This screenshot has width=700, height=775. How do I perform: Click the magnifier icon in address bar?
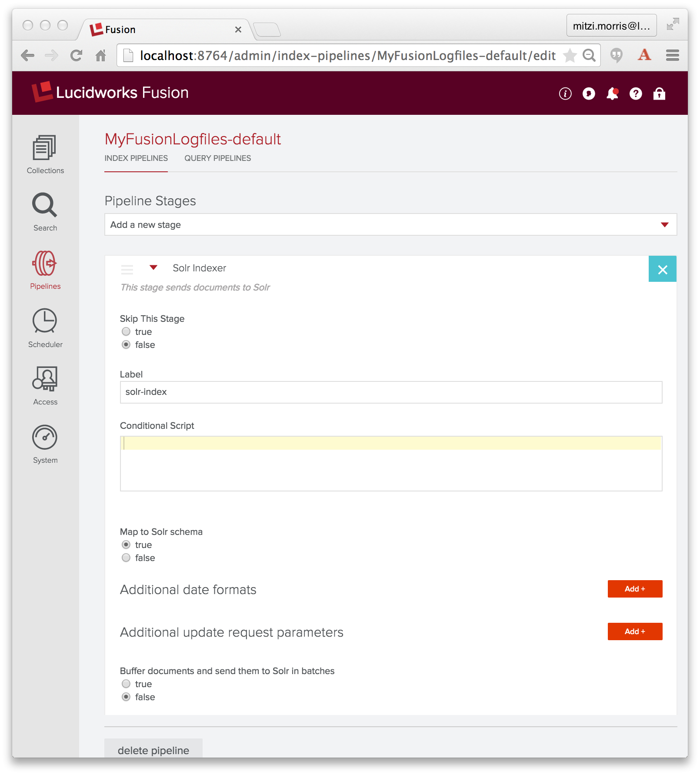[589, 55]
